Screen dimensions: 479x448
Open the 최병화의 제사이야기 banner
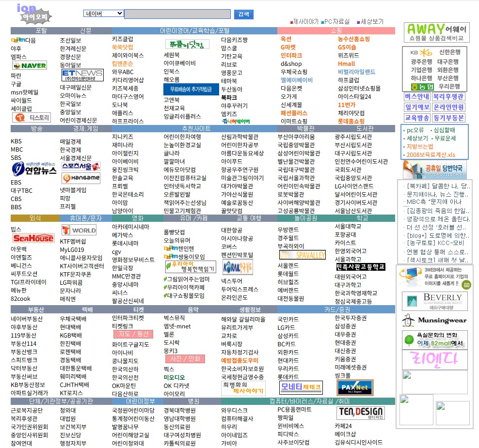click(243, 388)
